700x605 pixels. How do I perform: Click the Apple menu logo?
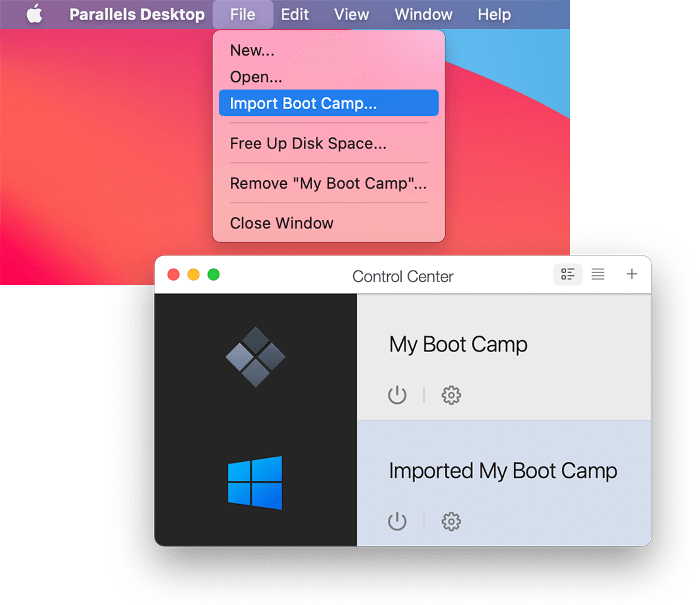[x=34, y=14]
